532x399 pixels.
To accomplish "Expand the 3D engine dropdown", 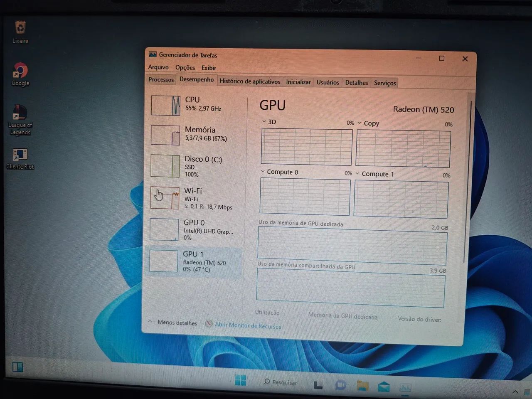I will click(264, 121).
